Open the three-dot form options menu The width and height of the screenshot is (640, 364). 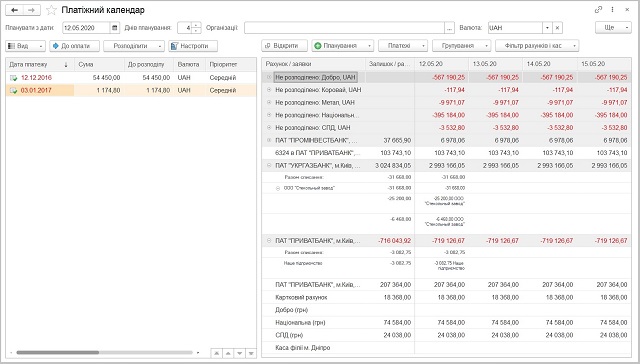point(612,10)
